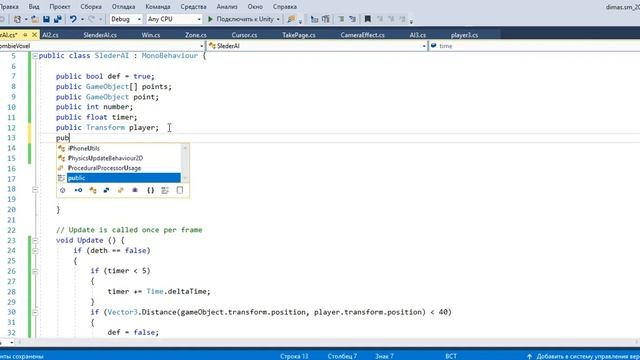Image resolution: width=640 pixels, height=360 pixels.
Task: Toggle the purple delegates IntelliSense filter
Action: 135,190
